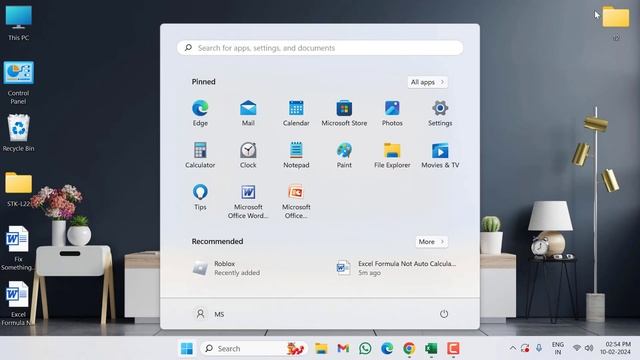Open the Tips app

pos(200,197)
